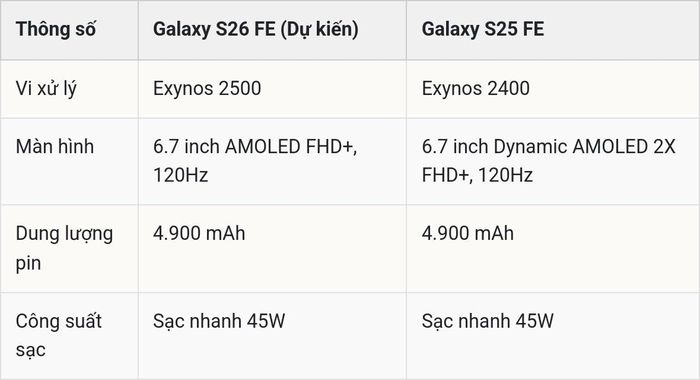
Task: Click the 'Vi xử lý' row label
Action: point(46,88)
